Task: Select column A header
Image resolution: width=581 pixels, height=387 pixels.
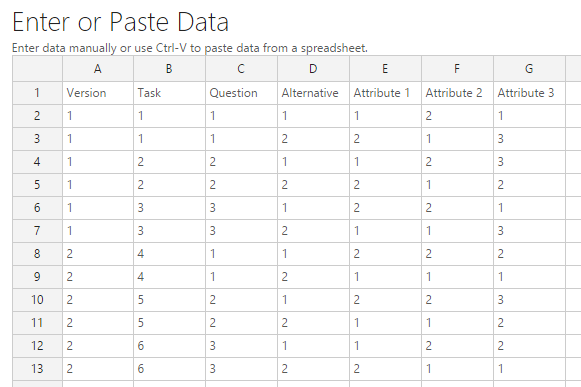Action: [98, 69]
